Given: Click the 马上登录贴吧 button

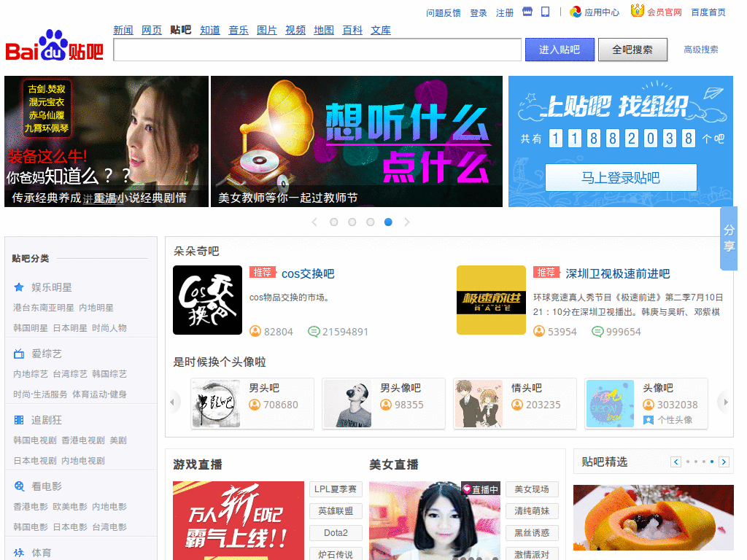Looking at the screenshot, I should point(621,178).
